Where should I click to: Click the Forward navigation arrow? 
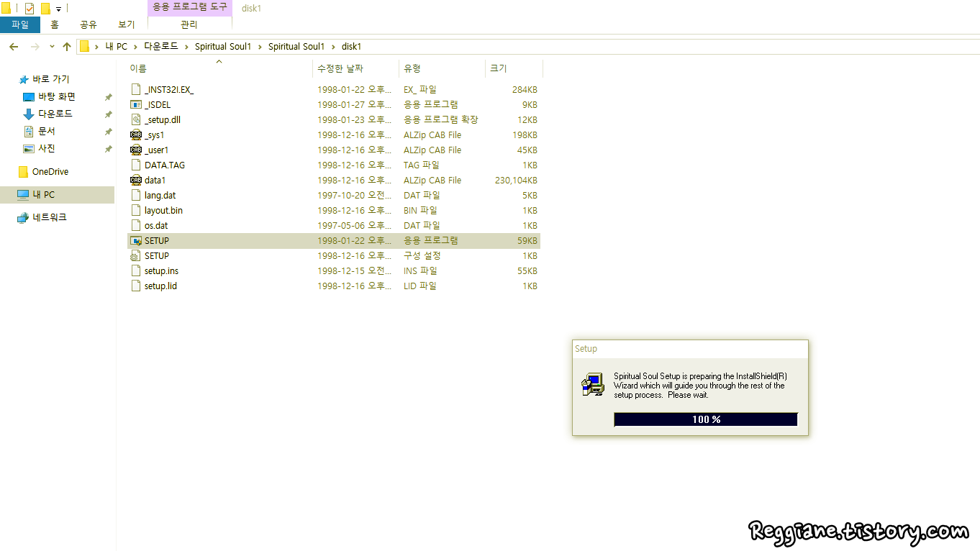(x=35, y=47)
